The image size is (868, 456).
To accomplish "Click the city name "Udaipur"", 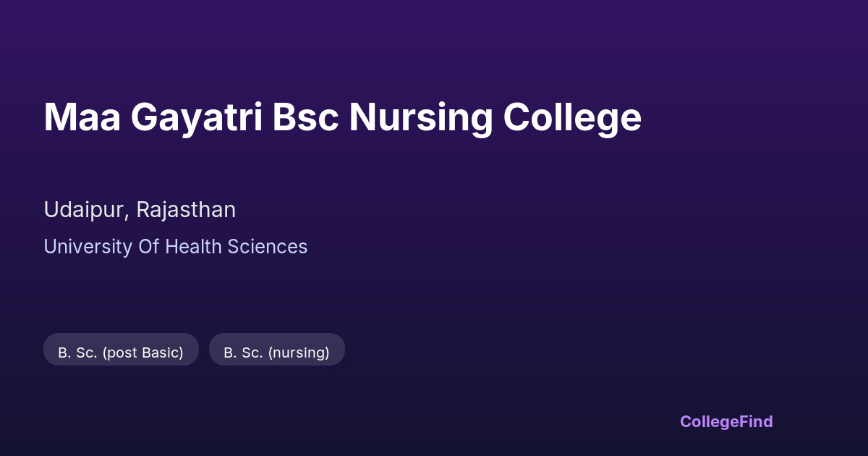I will [86, 210].
